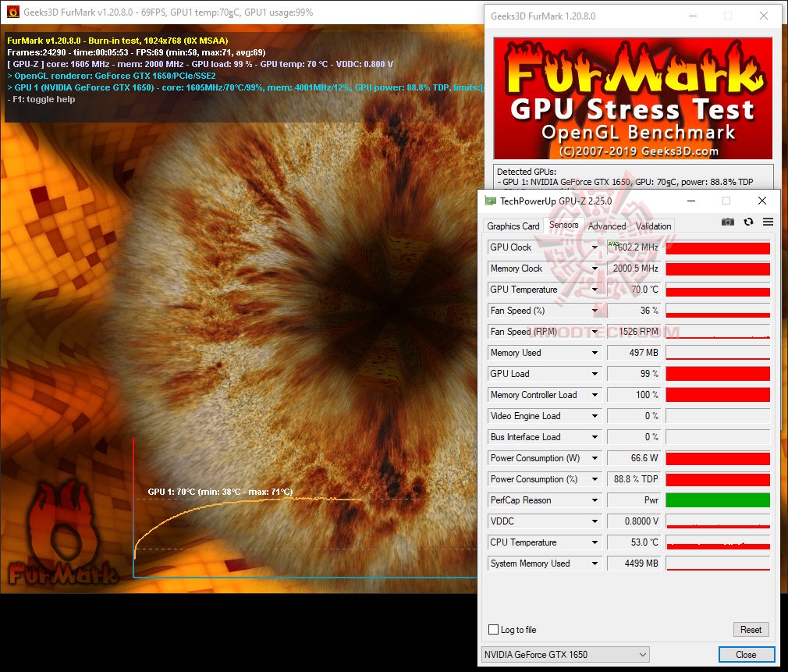Screen dimensions: 788x672
Task: Minimize the GPU-Z window
Action: click(691, 201)
